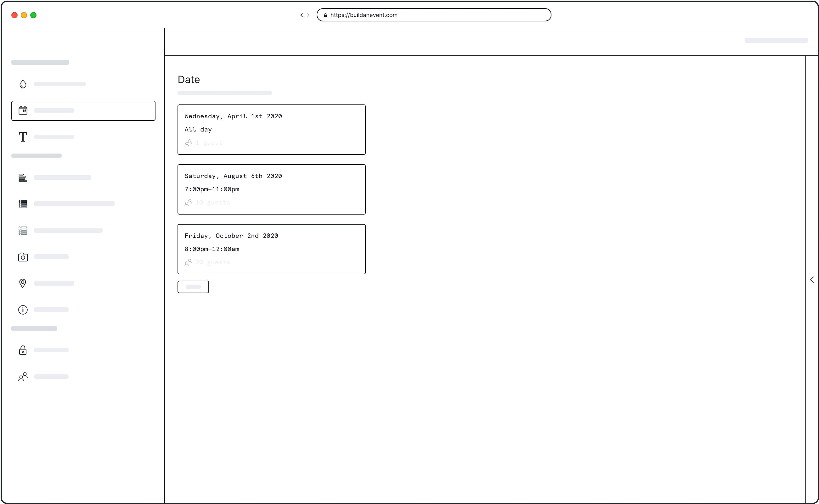This screenshot has width=819, height=504.
Task: Open the guests people icon in sidebar
Action: [23, 376]
